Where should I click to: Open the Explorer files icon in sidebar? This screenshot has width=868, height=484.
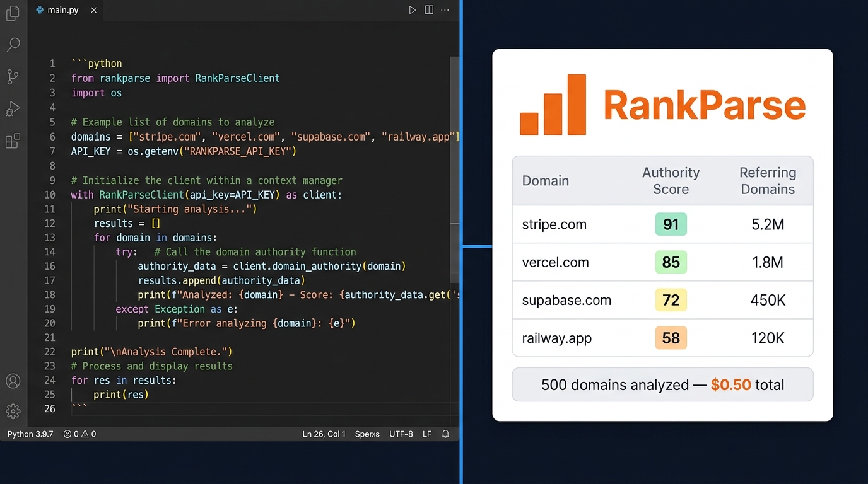13,13
